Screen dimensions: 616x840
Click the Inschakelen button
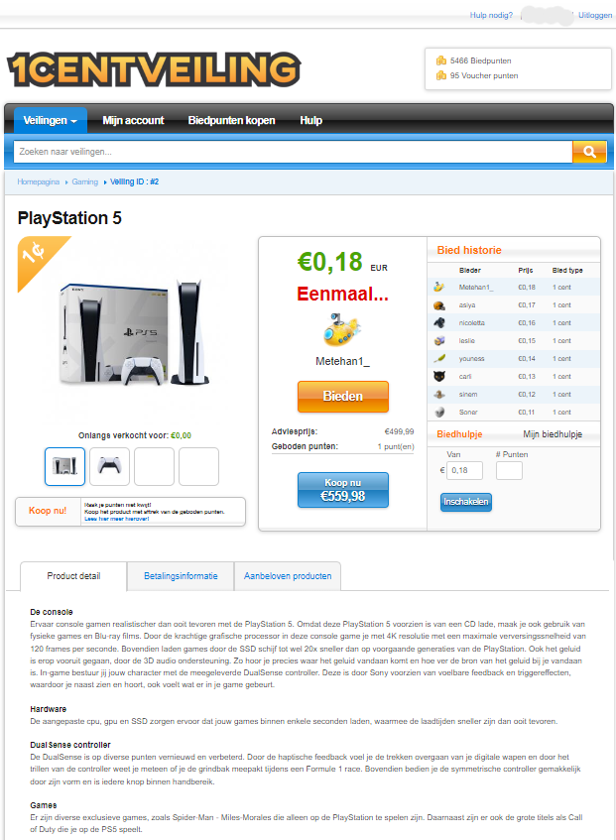point(466,502)
